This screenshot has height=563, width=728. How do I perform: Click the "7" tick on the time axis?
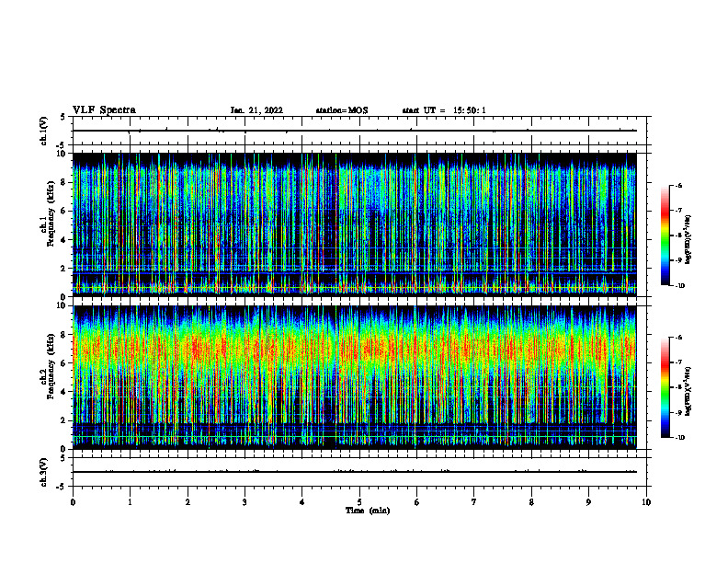pos(474,502)
